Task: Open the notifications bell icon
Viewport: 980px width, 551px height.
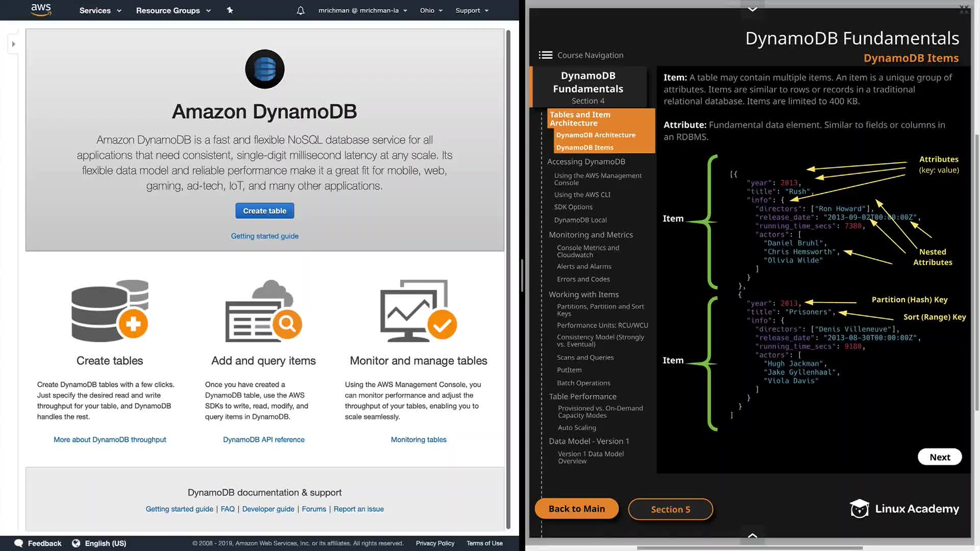Action: [x=301, y=10]
